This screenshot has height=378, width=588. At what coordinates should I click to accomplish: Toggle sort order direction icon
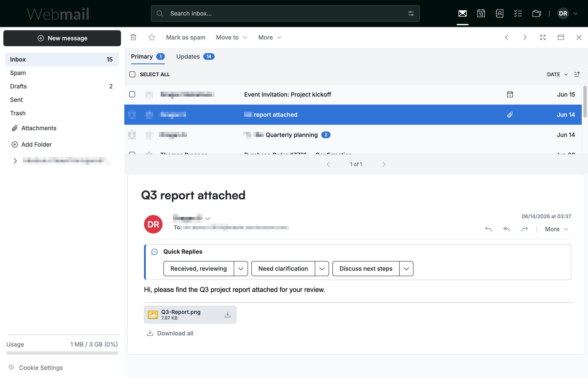click(577, 74)
